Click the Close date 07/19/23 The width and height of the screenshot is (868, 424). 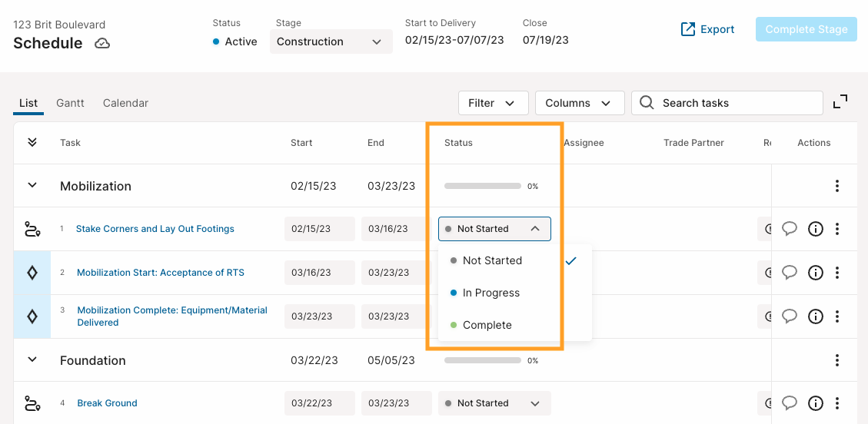point(546,41)
